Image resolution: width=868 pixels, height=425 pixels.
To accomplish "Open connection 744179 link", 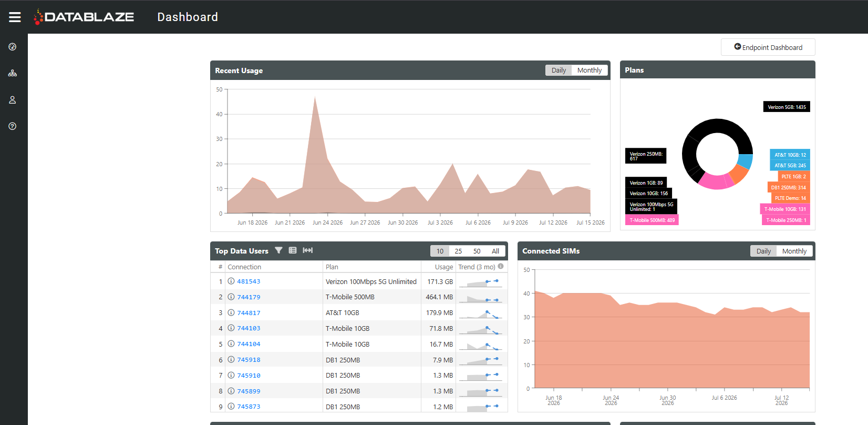I will (249, 297).
